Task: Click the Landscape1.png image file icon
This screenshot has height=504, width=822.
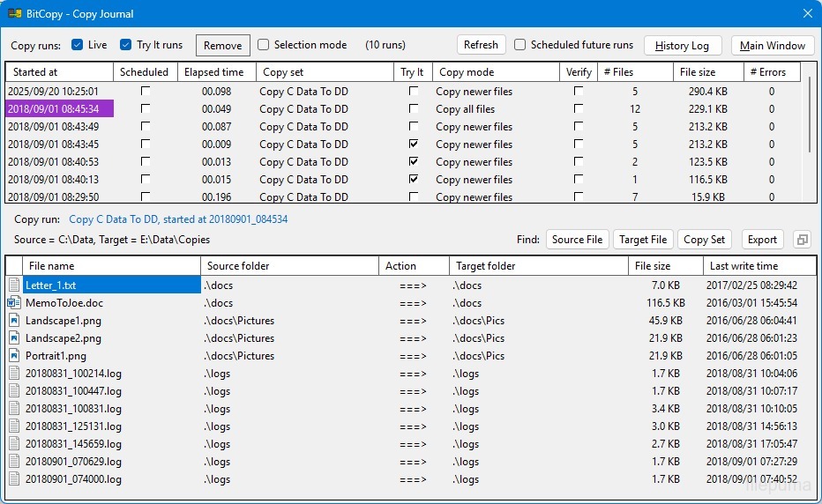Action: coord(14,321)
